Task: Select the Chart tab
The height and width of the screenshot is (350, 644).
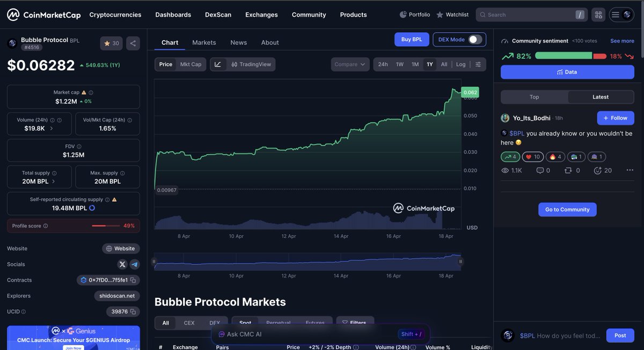Action: 170,42
